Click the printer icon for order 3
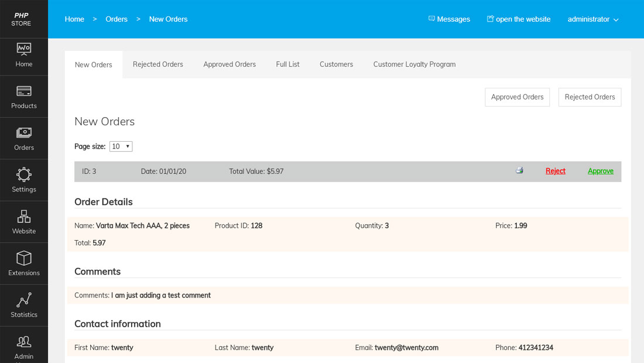 519,170
